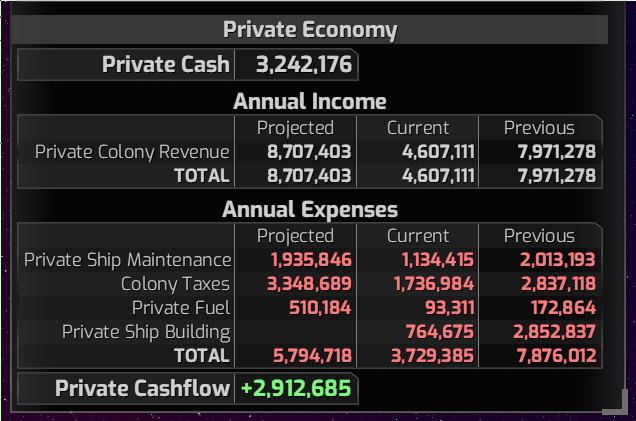Click the Private Cashflow label

pyautogui.click(x=143, y=388)
